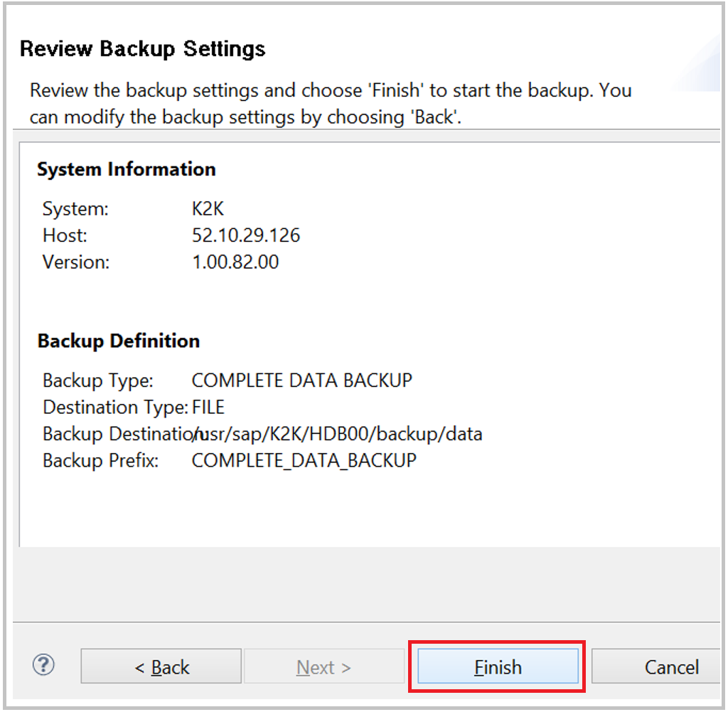Image resolution: width=728 pixels, height=712 pixels.
Task: Click the Backup Definition section header
Action: pyautogui.click(x=118, y=341)
